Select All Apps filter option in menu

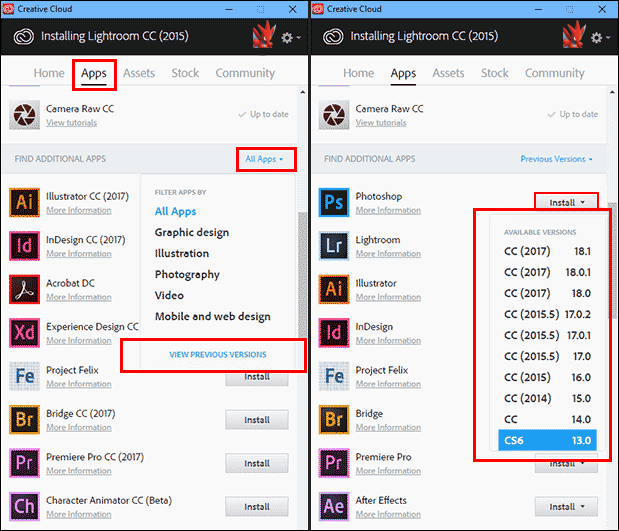coord(175,212)
